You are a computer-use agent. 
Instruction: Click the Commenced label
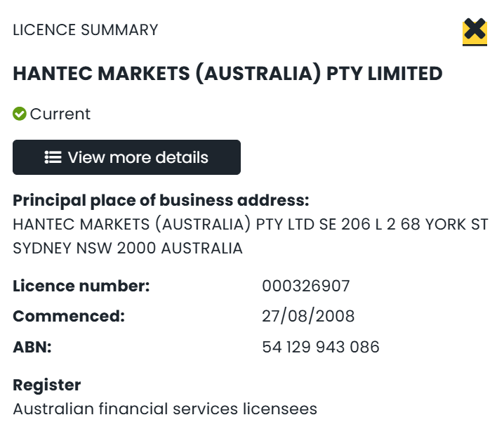69,316
